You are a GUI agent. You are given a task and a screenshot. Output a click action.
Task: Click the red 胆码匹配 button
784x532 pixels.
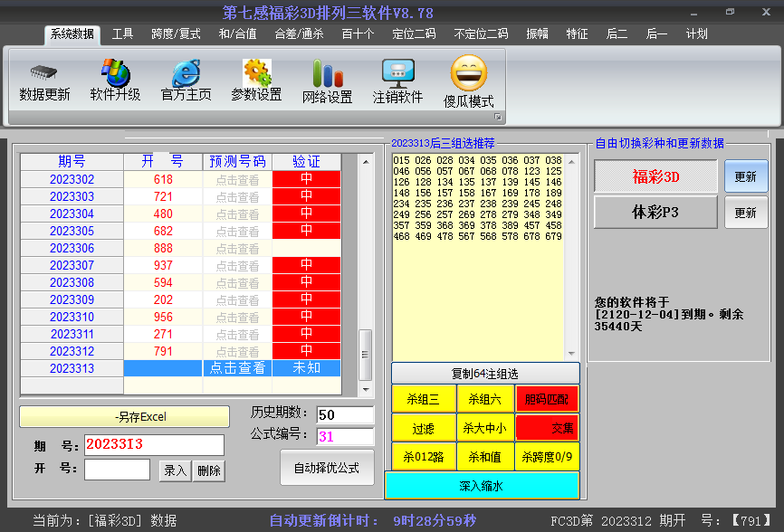547,399
